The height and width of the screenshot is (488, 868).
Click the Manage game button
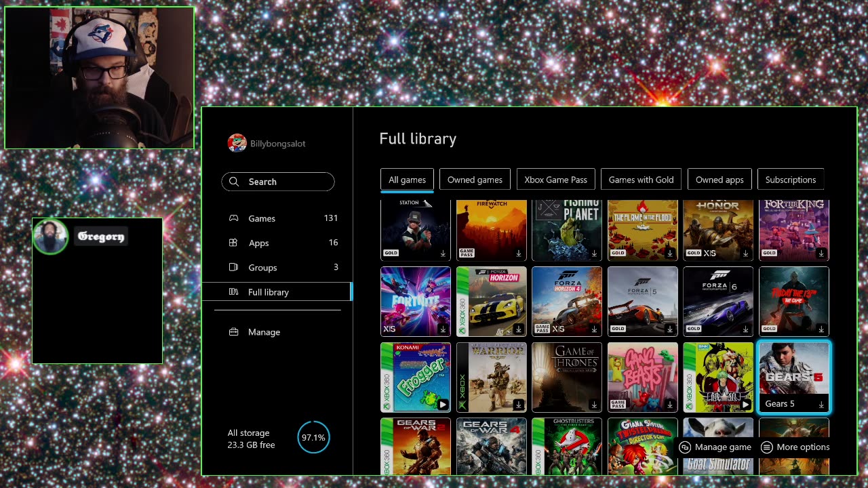(715, 447)
